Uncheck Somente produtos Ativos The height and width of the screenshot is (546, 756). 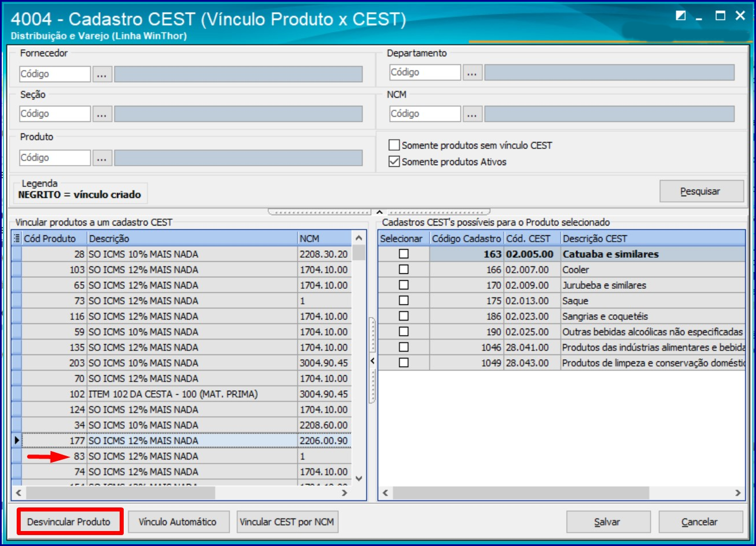[x=394, y=162]
